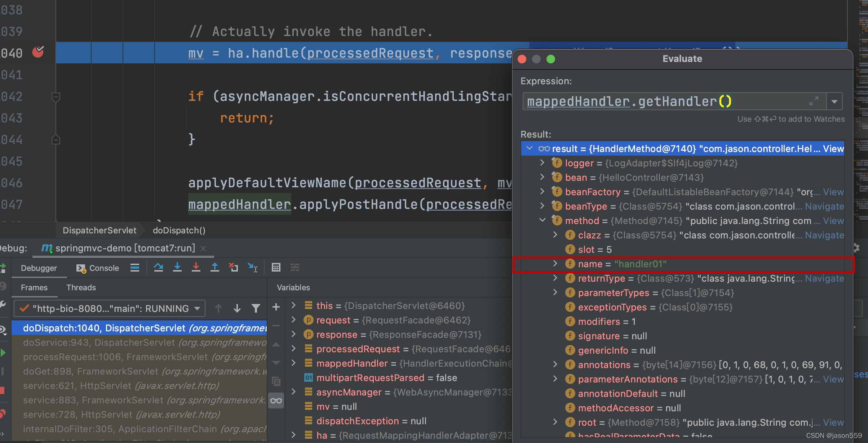Select next frame with down arrow

point(237,308)
